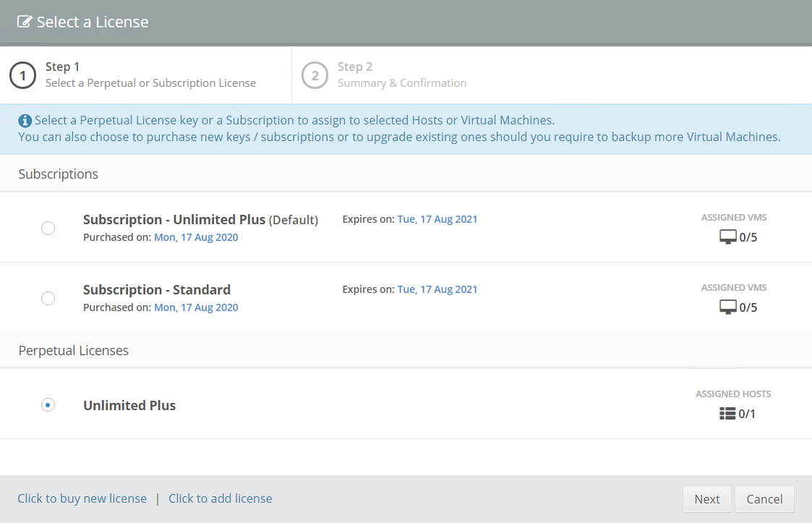This screenshot has height=523, width=812.
Task: Select Subscription - Unlimited Plus radio button
Action: (x=48, y=229)
